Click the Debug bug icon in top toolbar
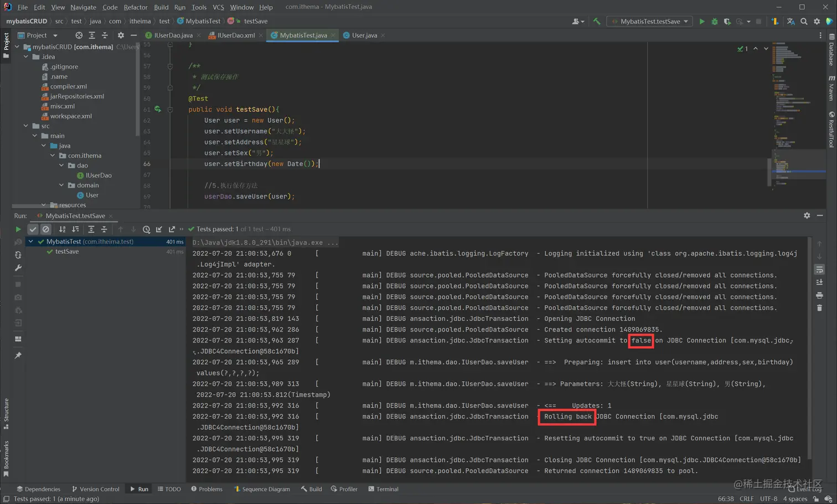 pos(715,22)
